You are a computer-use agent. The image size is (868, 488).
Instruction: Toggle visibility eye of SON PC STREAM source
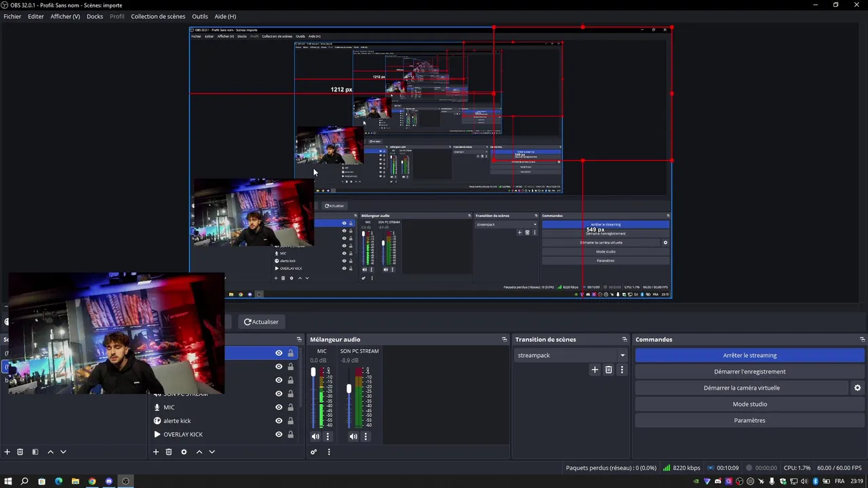(279, 394)
